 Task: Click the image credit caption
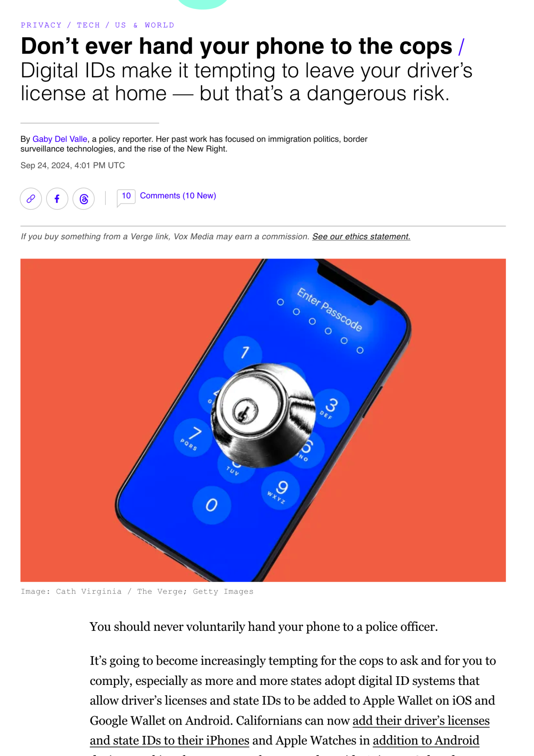pos(137,591)
